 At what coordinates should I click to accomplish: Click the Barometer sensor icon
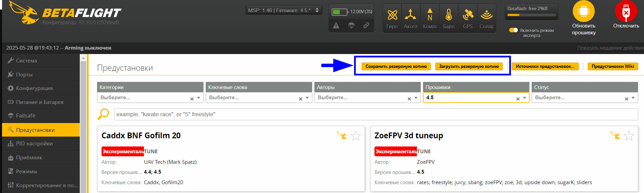point(448,15)
